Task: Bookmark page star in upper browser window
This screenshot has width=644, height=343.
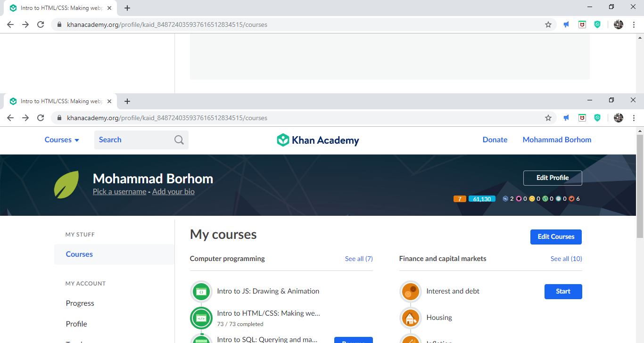Action: point(548,24)
